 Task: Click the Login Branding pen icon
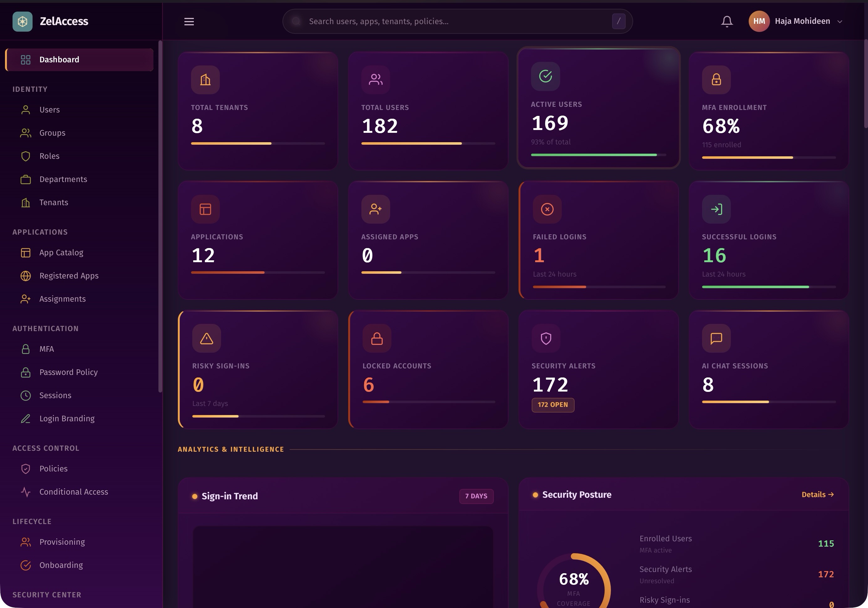point(25,418)
